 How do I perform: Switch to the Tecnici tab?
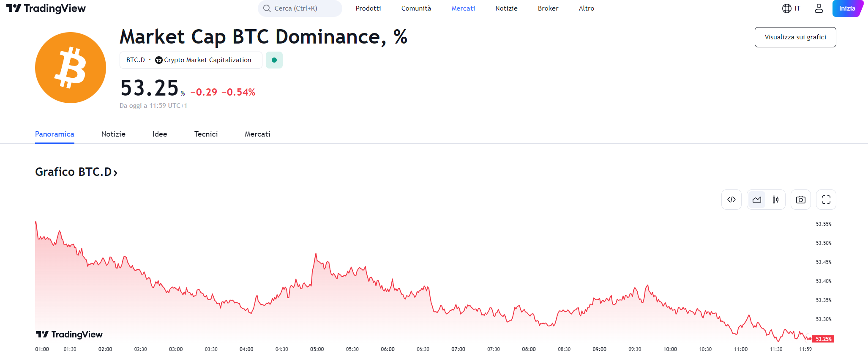click(206, 134)
